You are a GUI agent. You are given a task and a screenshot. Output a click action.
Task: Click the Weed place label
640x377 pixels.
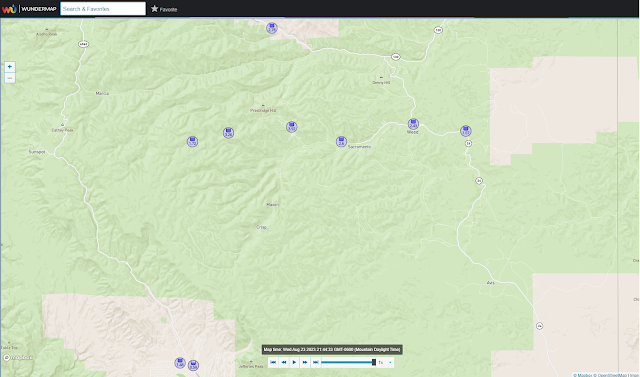click(413, 132)
